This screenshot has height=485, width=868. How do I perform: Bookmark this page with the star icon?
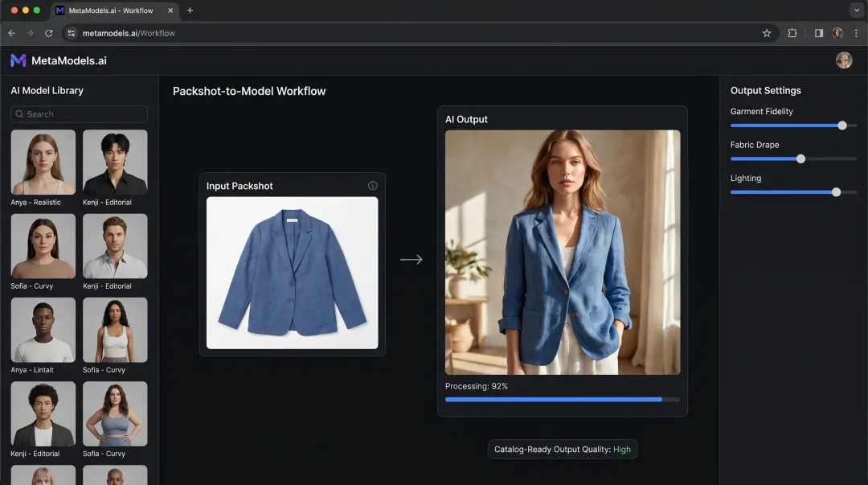(767, 33)
